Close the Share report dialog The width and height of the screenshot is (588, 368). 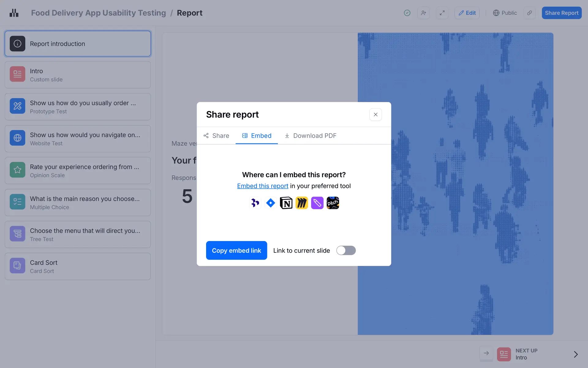(375, 114)
